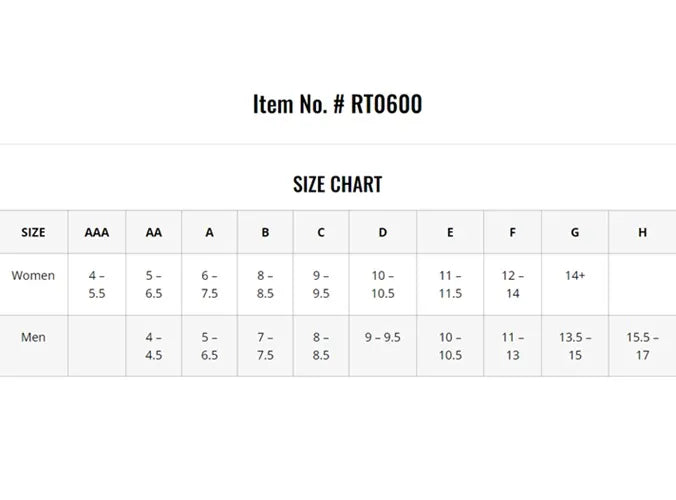Select the SIZE CHART title
Screen dimensions: 676x500
(337, 185)
